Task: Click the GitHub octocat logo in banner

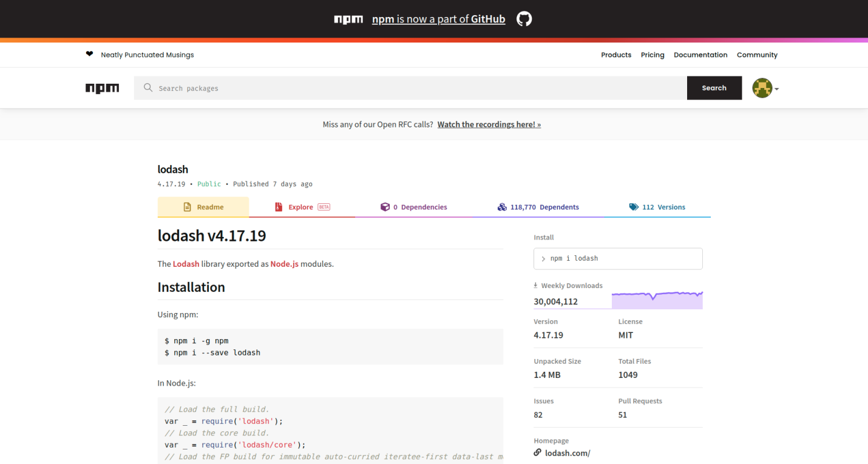Action: click(x=524, y=19)
